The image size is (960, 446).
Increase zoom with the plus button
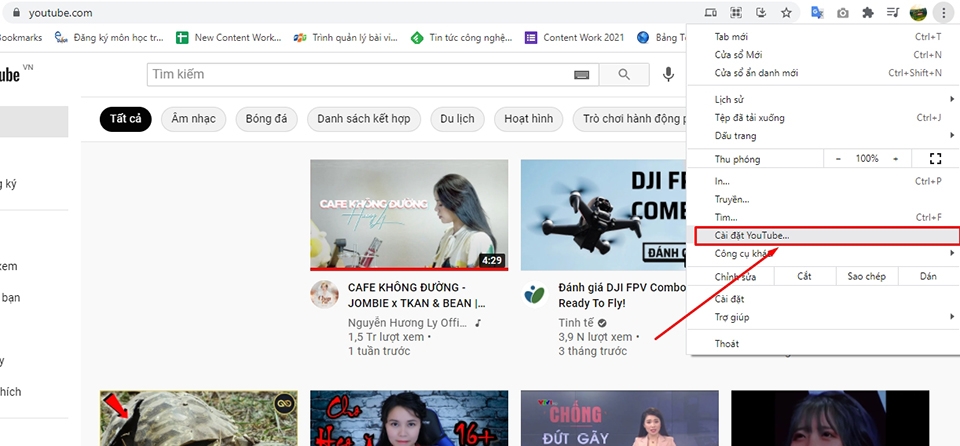(x=896, y=159)
